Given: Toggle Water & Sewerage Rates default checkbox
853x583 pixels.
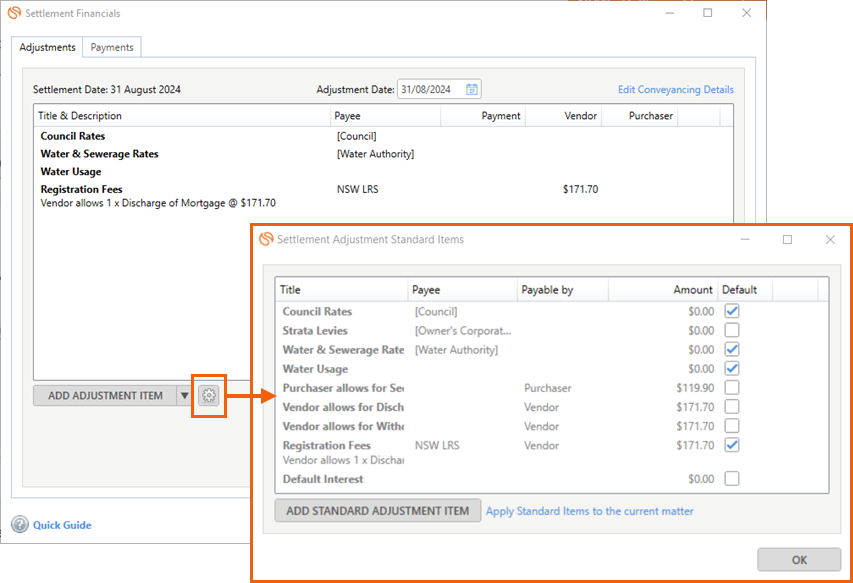Looking at the screenshot, I should pos(732,349).
